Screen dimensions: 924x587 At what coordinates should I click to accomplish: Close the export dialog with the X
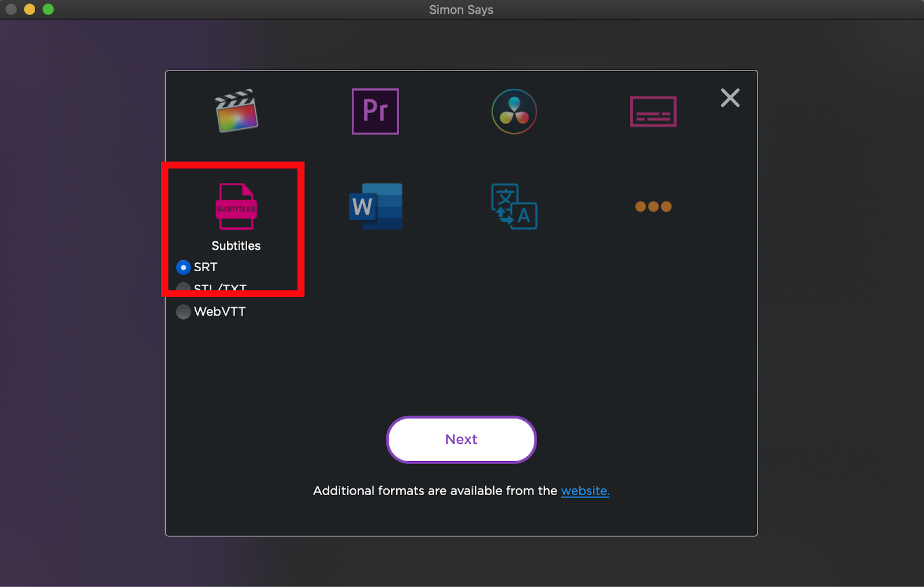730,98
